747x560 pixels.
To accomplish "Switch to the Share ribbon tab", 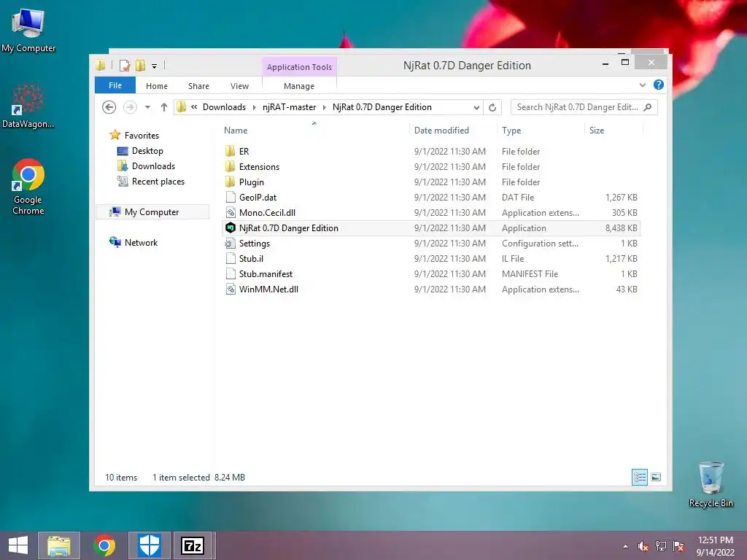I will click(198, 86).
